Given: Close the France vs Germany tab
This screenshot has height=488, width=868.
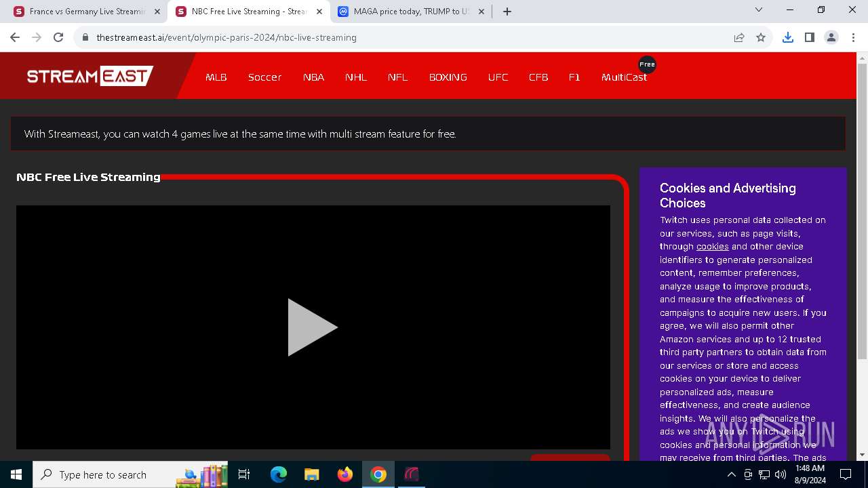Looking at the screenshot, I should pyautogui.click(x=157, y=12).
